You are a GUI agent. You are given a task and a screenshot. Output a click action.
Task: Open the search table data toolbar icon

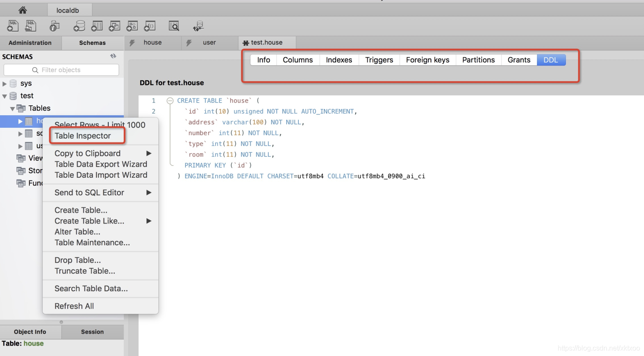tap(174, 26)
